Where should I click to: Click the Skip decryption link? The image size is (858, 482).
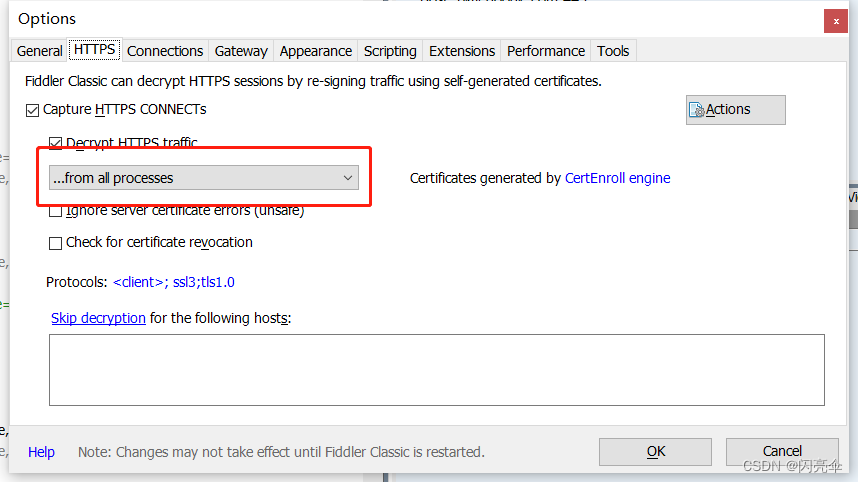point(98,318)
